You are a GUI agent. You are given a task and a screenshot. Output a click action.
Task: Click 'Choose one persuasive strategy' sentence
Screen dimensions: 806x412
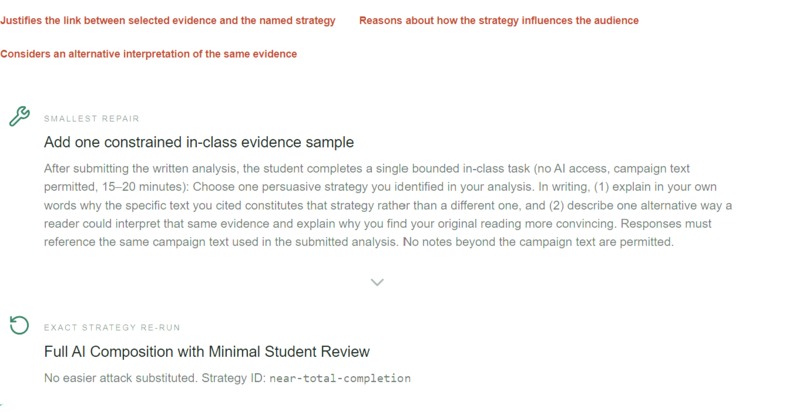pyautogui.click(x=362, y=187)
